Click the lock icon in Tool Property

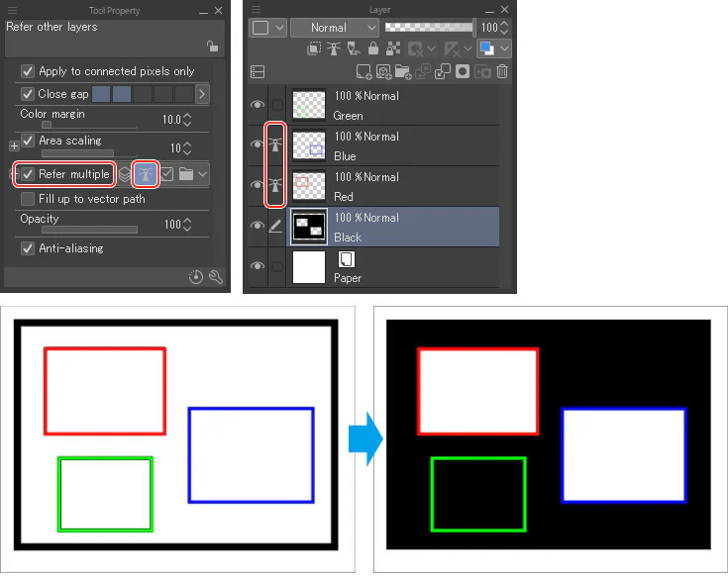click(212, 46)
